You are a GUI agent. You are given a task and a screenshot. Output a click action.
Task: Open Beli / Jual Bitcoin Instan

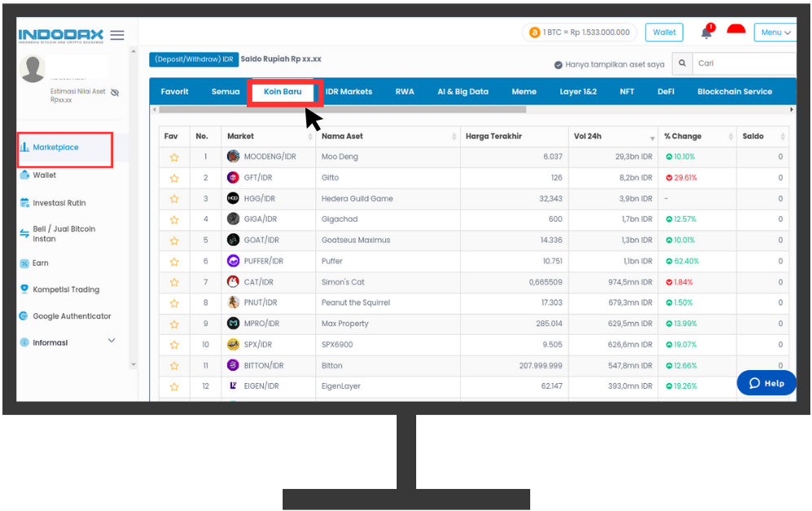pos(64,234)
